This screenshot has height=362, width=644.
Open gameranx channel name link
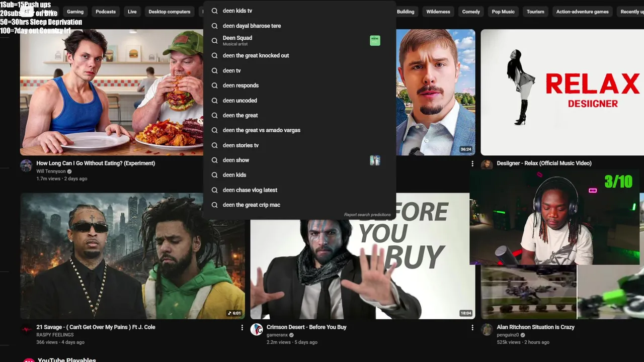[x=277, y=335]
